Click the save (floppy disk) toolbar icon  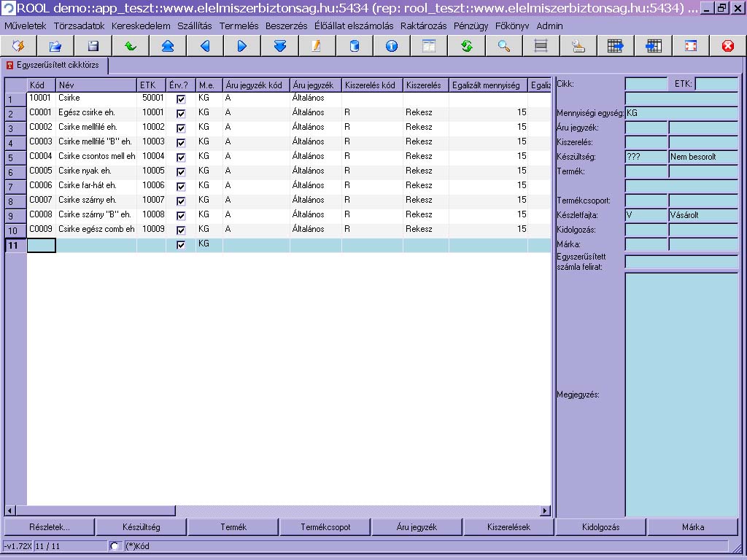[x=93, y=46]
